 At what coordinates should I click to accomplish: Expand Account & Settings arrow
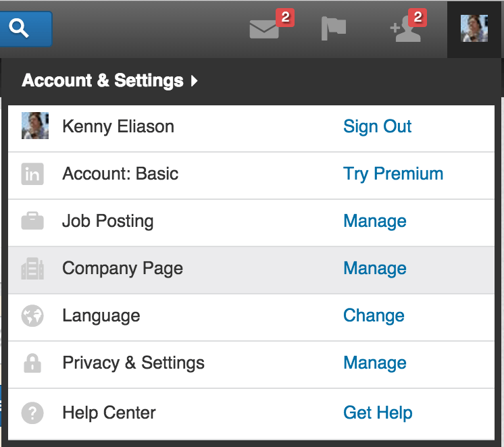194,80
